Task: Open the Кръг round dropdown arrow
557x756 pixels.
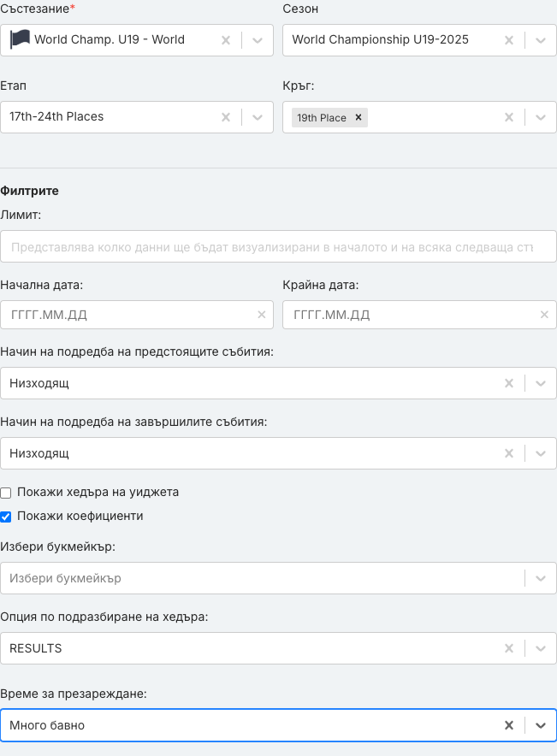Action: point(541,117)
